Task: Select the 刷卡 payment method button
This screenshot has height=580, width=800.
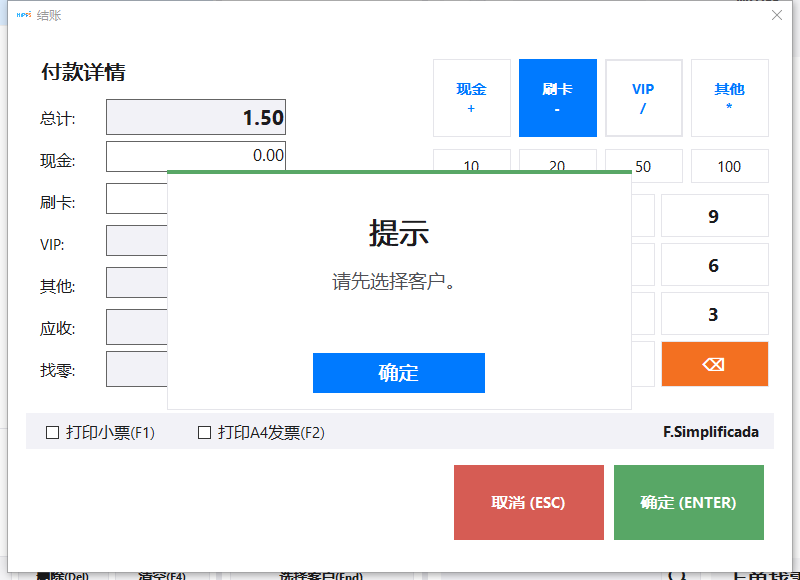Action: [x=558, y=98]
